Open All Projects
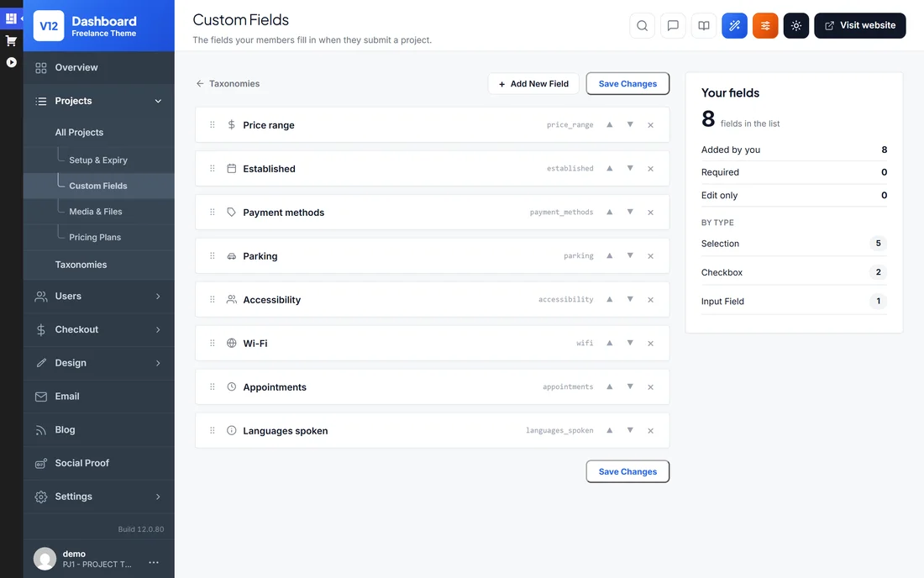This screenshot has width=924, height=578. point(79,132)
